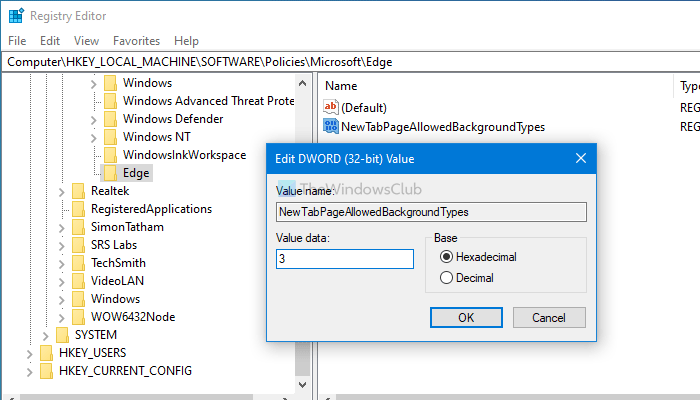Expand the SRS Labs key
The width and height of the screenshot is (700, 400).
(62, 246)
